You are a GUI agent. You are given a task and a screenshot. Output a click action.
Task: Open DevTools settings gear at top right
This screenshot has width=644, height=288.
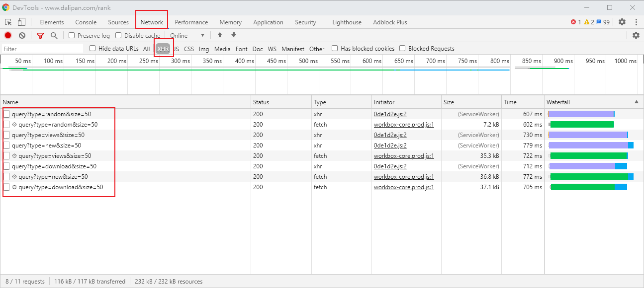(622, 22)
